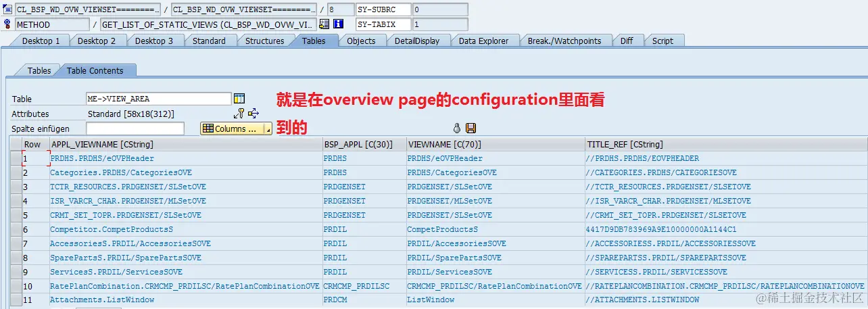868x309 pixels.
Task: Open the Columns dropdown button
Action: tap(236, 128)
